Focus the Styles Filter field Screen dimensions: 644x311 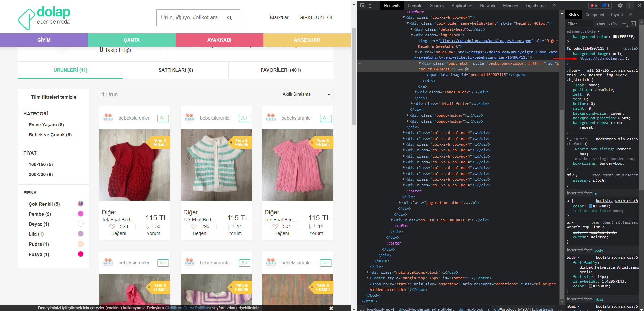580,24
